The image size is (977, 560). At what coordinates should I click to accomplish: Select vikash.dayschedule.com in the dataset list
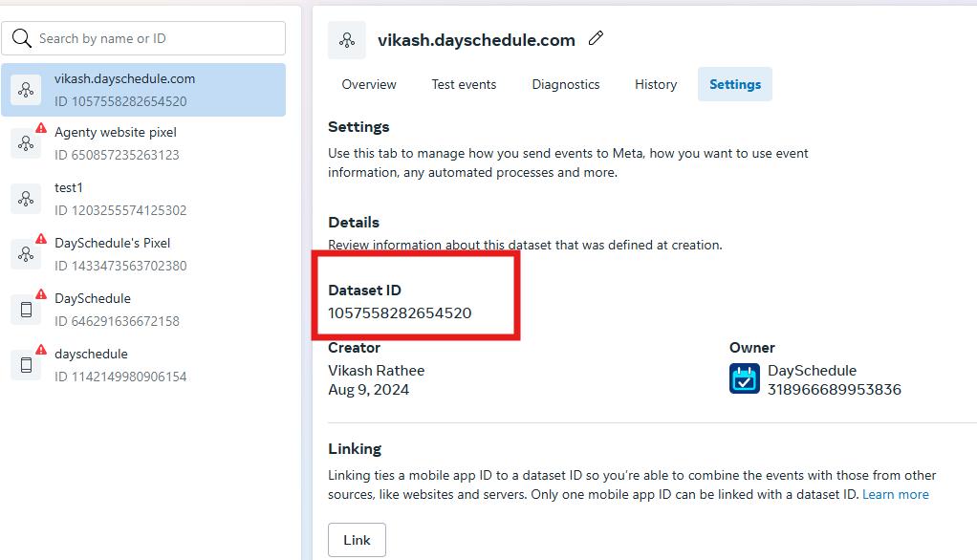143,90
